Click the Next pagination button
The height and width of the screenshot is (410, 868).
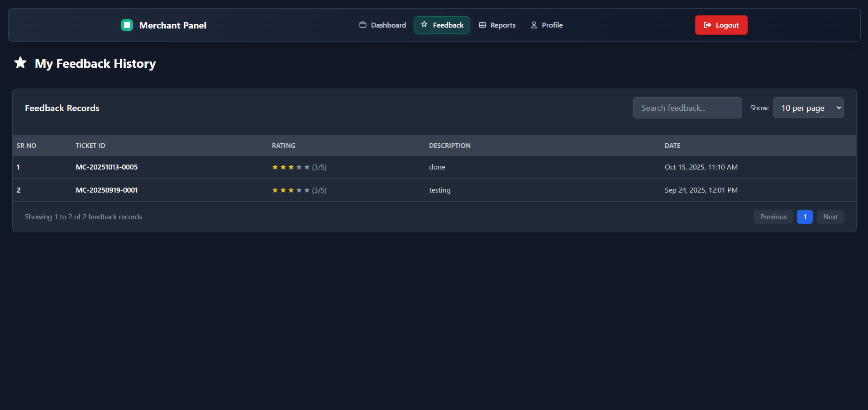tap(830, 217)
